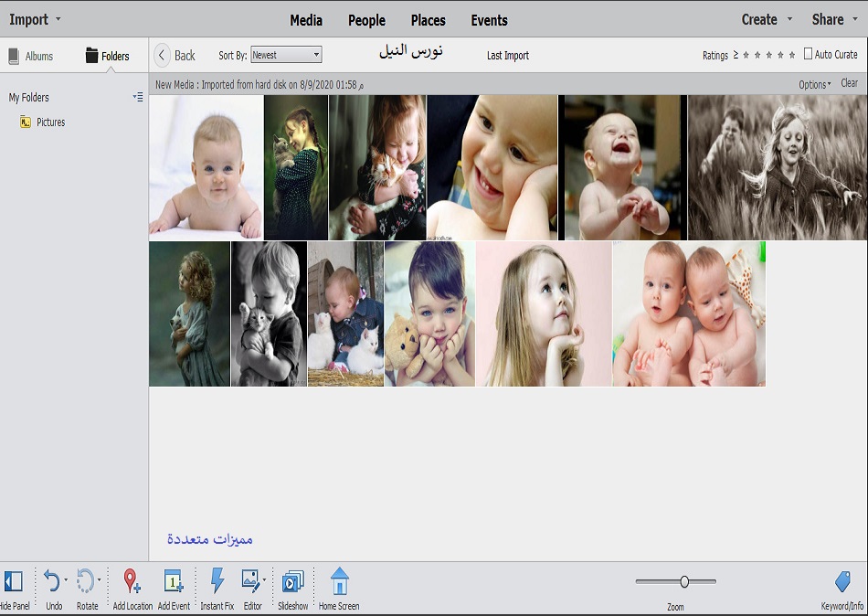The image size is (868, 616).
Task: Hide the left panel
Action: 14,581
